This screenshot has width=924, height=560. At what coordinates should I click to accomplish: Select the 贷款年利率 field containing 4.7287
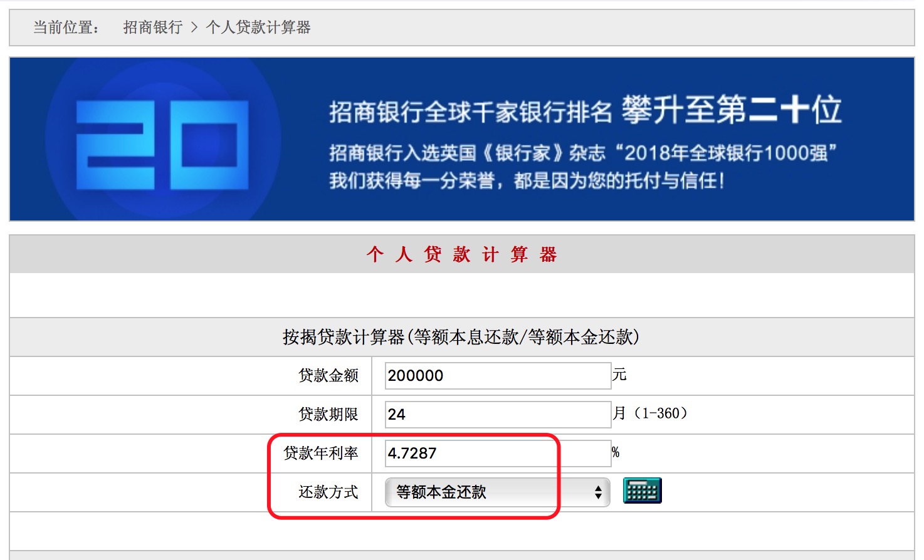[497, 454]
